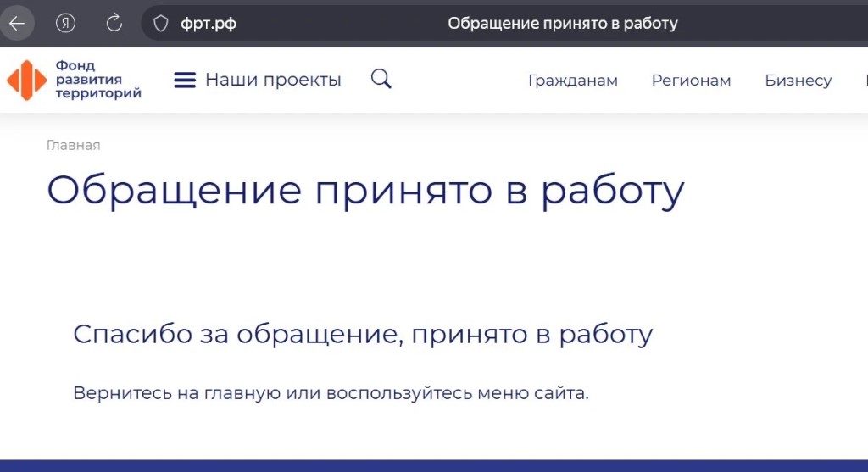Open the Бизнесу section
Screen dimensions: 868x472
pos(798,81)
